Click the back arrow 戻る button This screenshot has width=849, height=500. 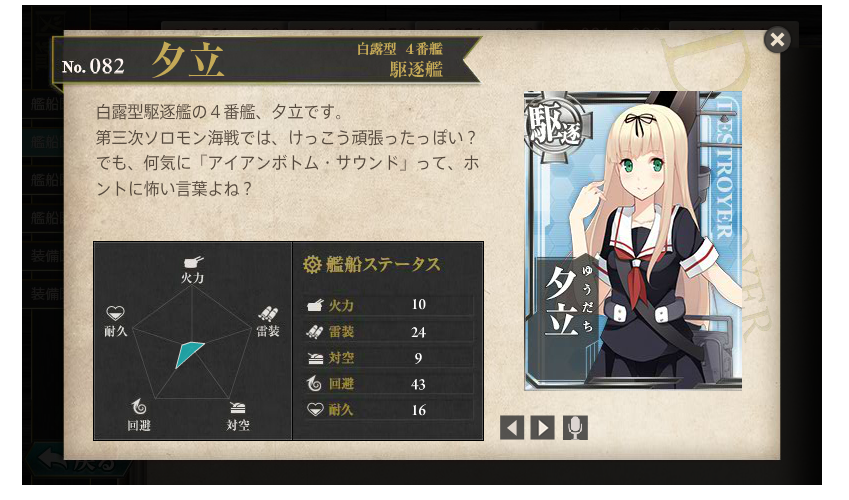pyautogui.click(x=79, y=459)
